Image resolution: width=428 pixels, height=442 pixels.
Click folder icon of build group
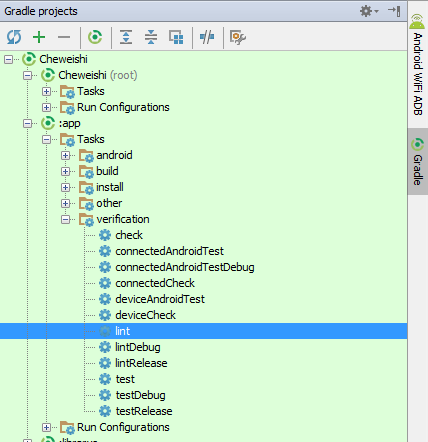pyautogui.click(x=86, y=172)
